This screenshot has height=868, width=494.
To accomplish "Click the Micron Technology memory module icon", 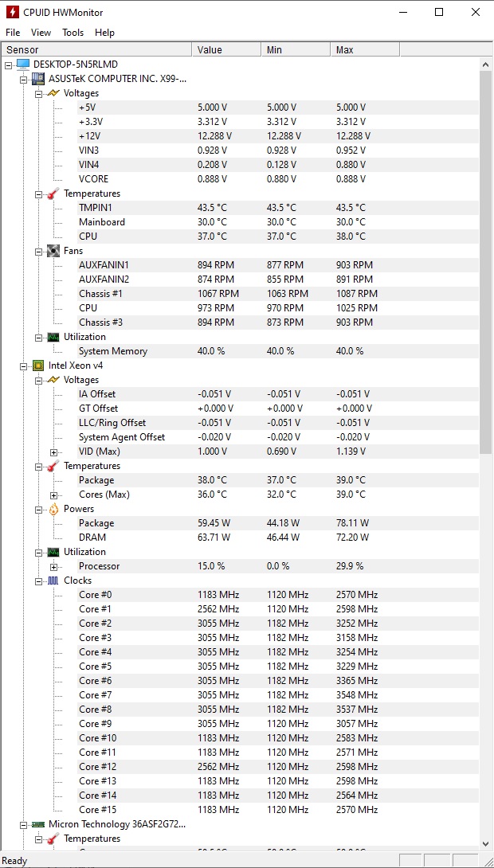I will coord(38,824).
